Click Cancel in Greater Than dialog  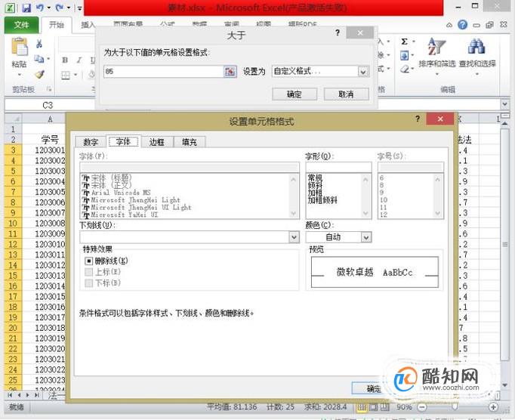pos(346,94)
